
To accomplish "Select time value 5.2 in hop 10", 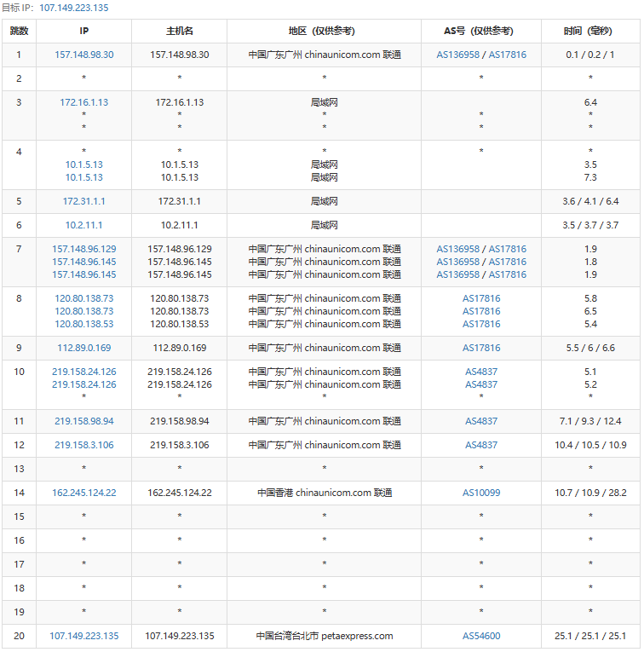I will click(x=590, y=384).
